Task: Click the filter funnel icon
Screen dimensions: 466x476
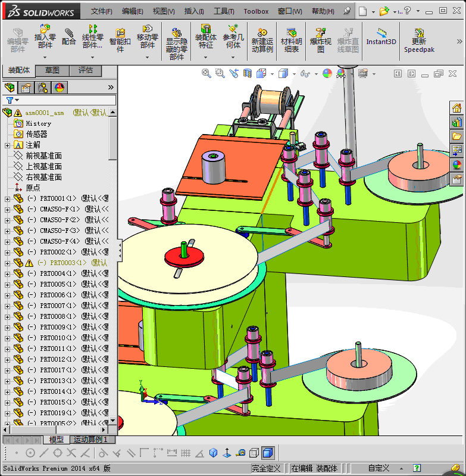Action: click(x=10, y=100)
